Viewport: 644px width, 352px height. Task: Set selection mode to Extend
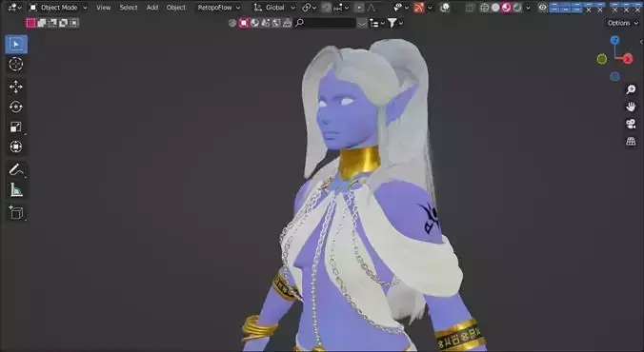click(x=42, y=23)
